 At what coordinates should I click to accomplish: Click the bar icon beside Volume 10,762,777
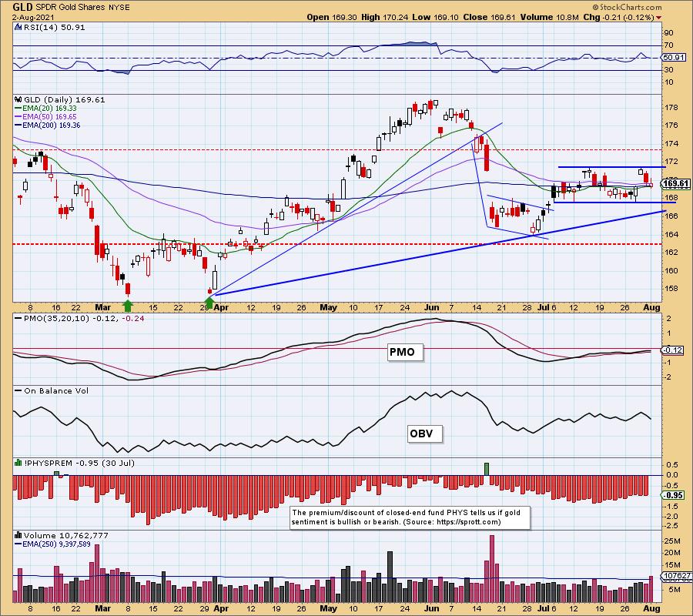tap(18, 535)
